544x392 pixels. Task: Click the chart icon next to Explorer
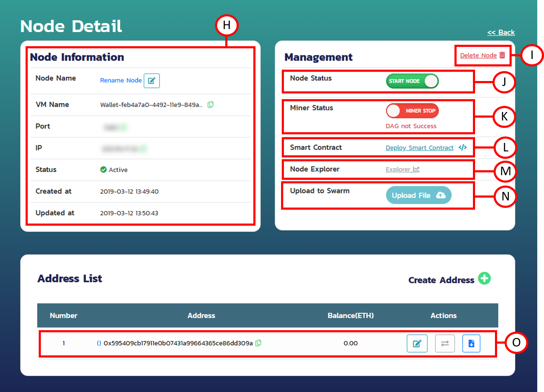click(x=416, y=169)
